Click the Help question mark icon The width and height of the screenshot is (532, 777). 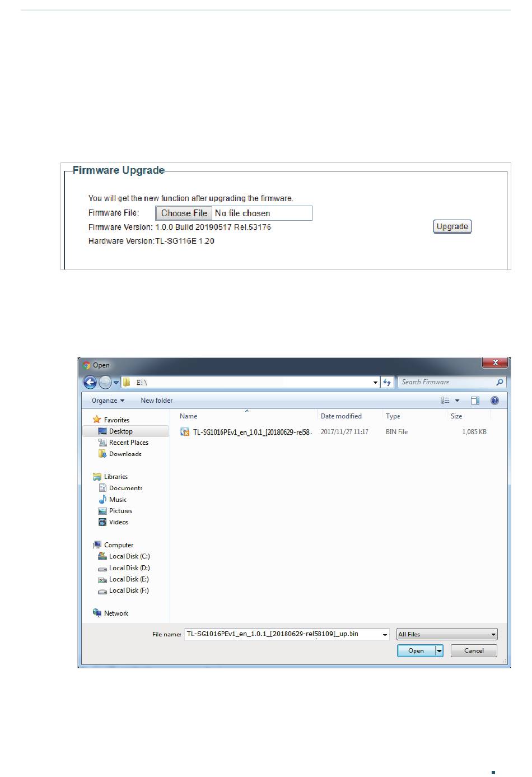click(494, 401)
